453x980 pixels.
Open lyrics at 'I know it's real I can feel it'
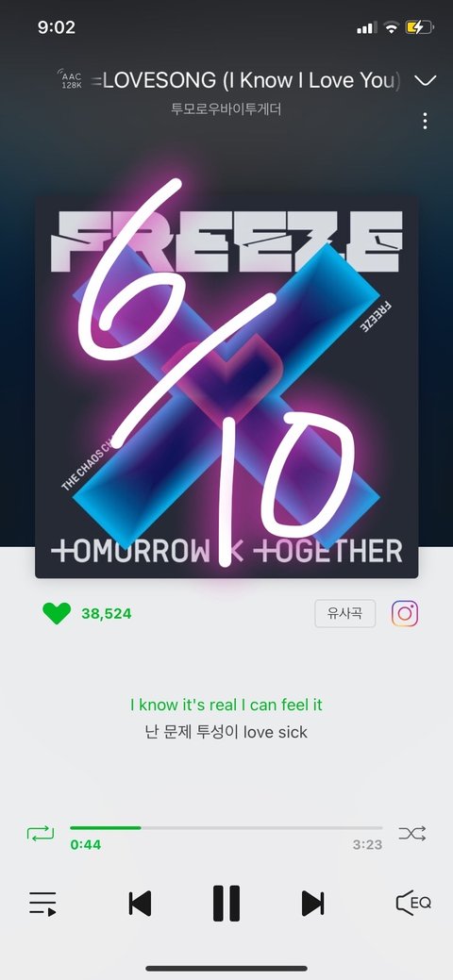click(x=226, y=705)
